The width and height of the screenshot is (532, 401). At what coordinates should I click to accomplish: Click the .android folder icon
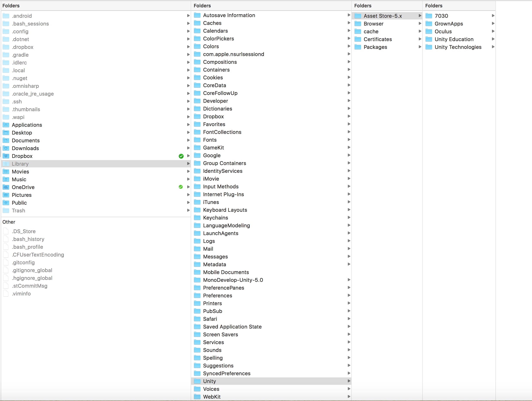coord(6,16)
